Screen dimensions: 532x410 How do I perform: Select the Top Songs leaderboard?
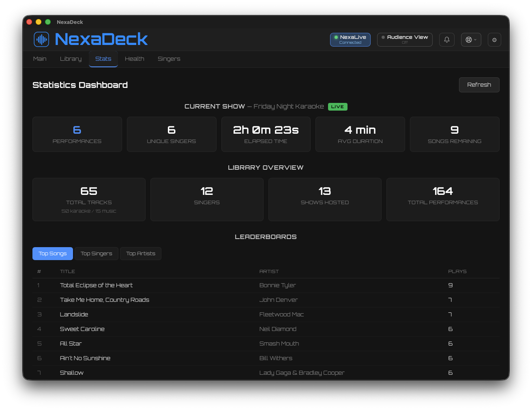pyautogui.click(x=53, y=254)
